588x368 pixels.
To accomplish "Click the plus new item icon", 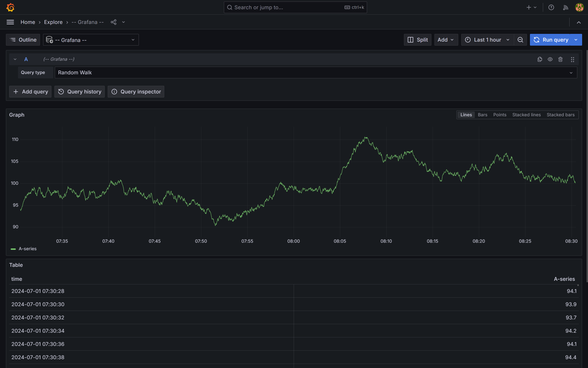I will click(x=531, y=7).
